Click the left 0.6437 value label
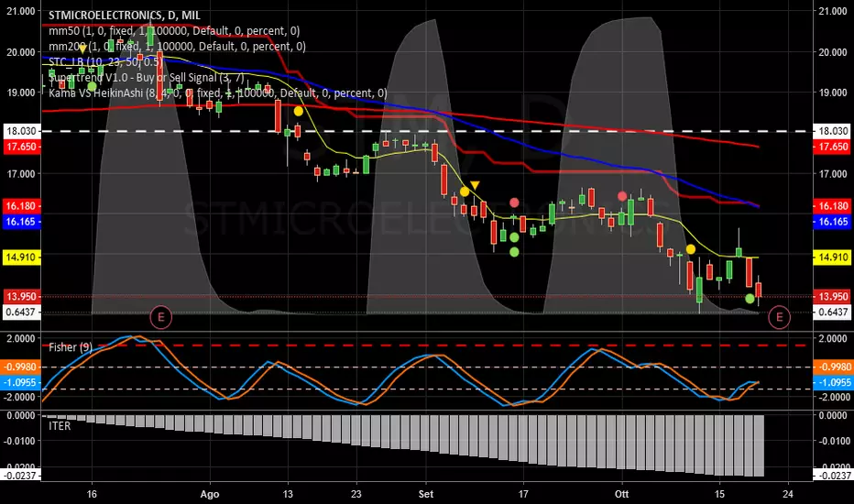 tap(21, 312)
